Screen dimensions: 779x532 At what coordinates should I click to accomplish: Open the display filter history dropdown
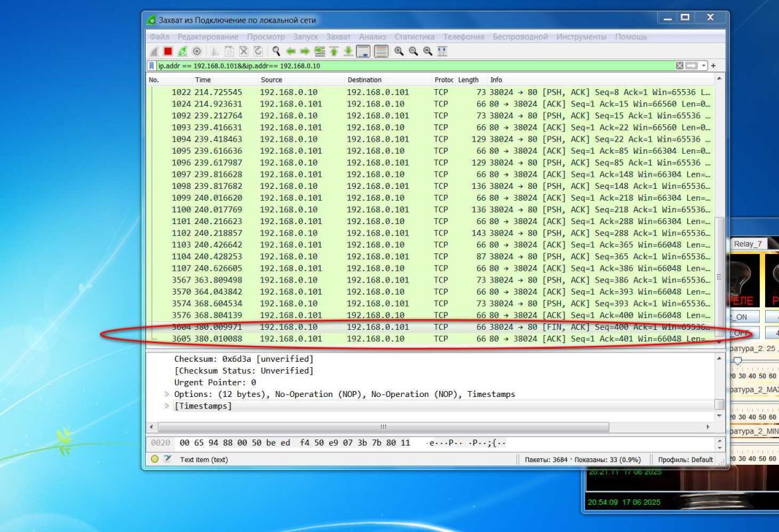click(x=704, y=66)
